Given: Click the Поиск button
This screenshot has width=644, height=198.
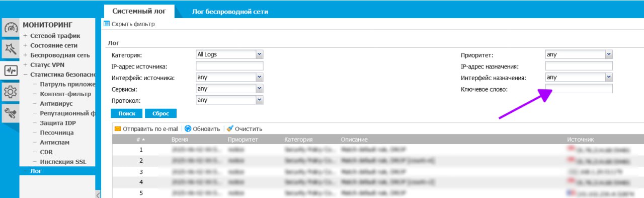Looking at the screenshot, I should [x=127, y=113].
